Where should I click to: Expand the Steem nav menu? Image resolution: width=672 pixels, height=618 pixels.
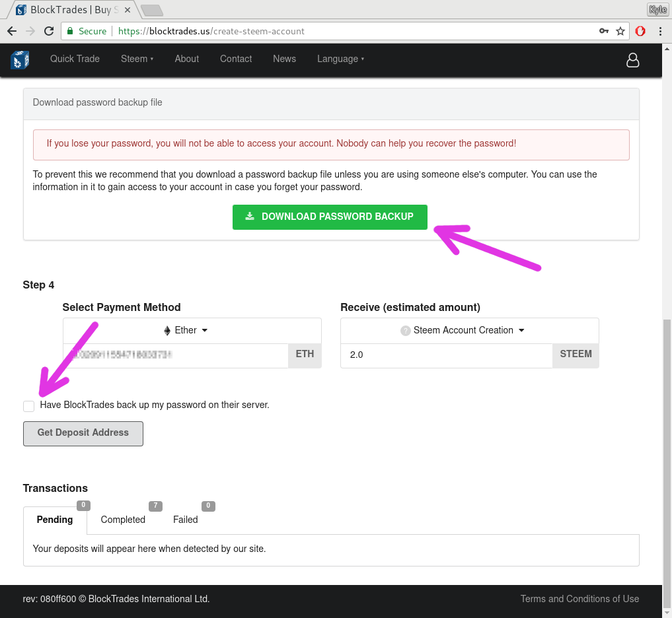pyautogui.click(x=137, y=59)
